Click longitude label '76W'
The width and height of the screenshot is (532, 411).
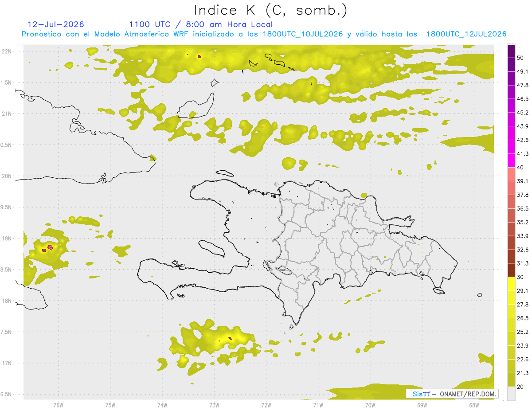[58, 405]
